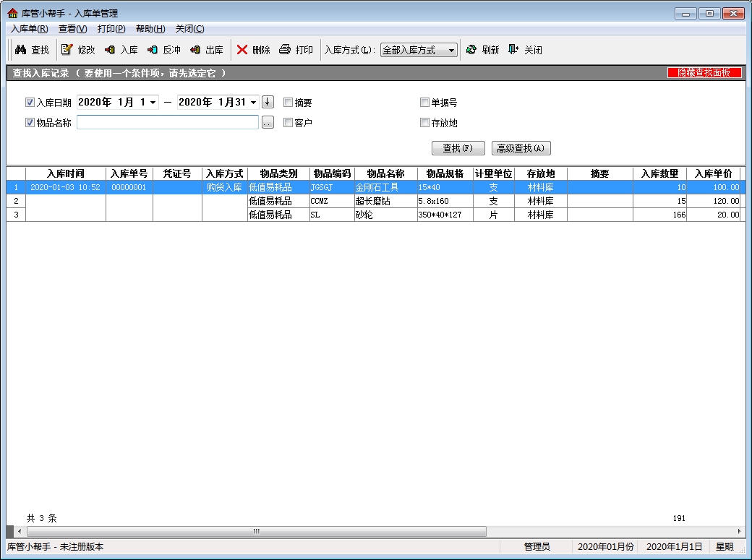
Task: Click the 高级查找(A) button
Action: click(521, 148)
